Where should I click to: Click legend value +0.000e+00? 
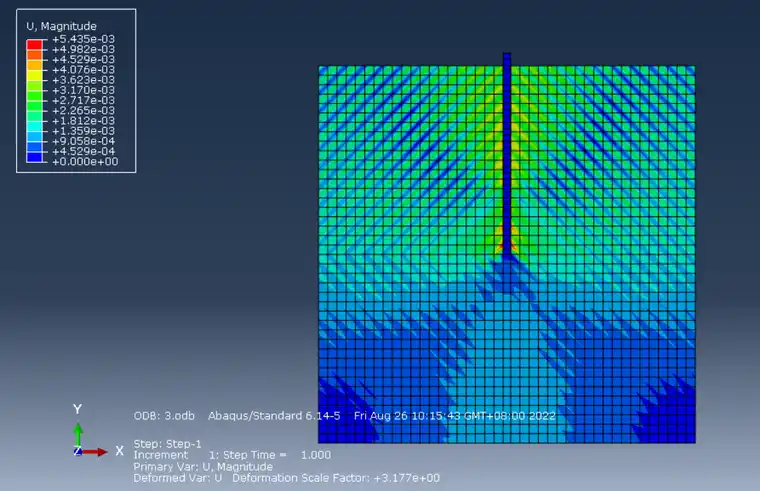(x=85, y=161)
